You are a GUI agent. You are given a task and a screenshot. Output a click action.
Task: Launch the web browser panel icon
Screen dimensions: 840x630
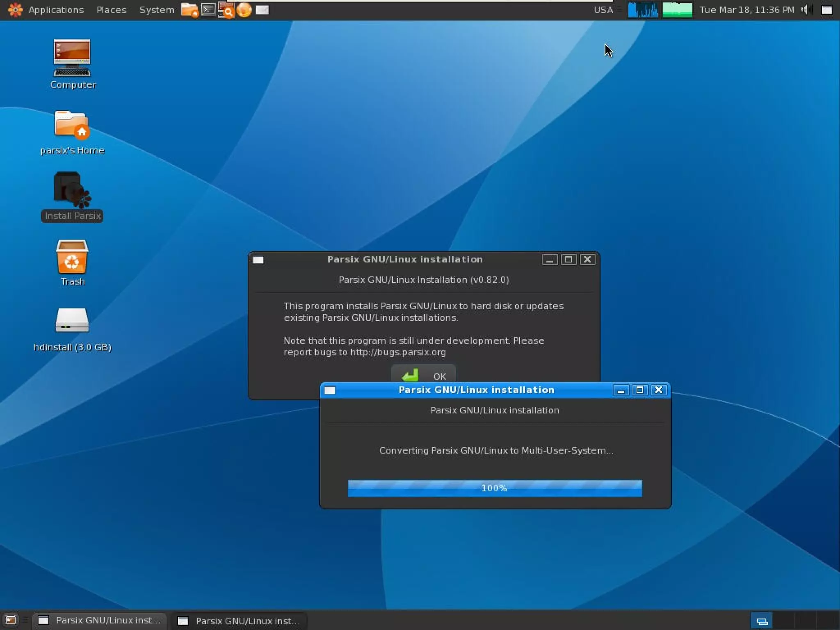pos(244,10)
